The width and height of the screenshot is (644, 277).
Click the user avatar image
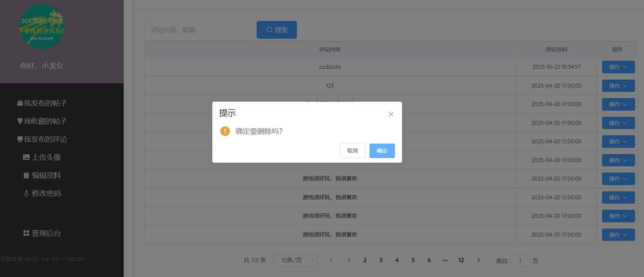tap(42, 27)
